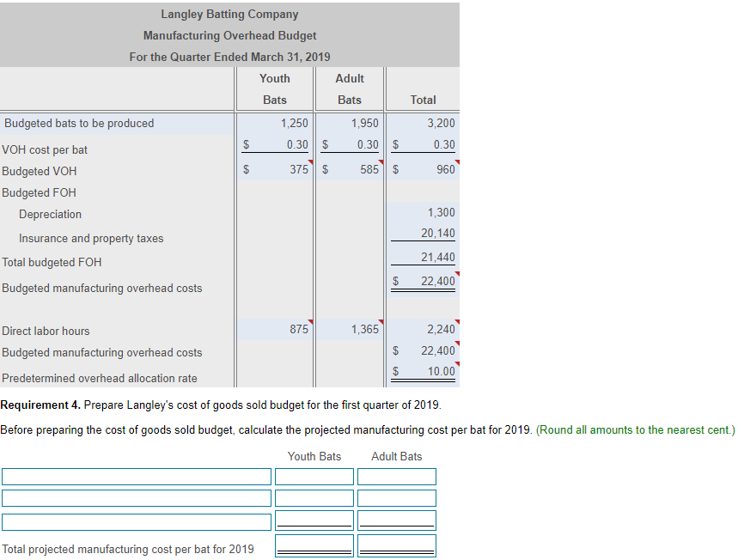The width and height of the screenshot is (744, 560).
Task: Click the Total budgeted FOH label
Action: click(52, 262)
